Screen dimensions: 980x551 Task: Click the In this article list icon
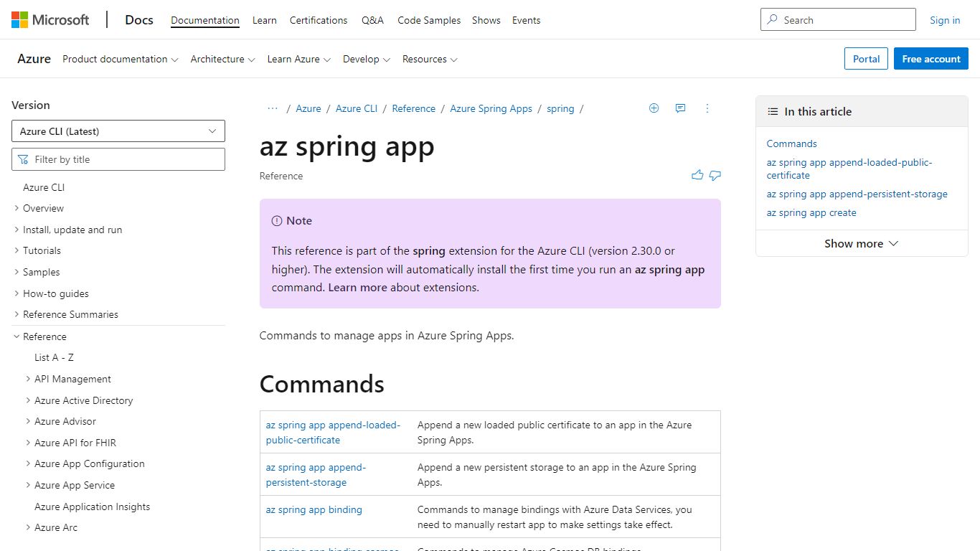(773, 112)
